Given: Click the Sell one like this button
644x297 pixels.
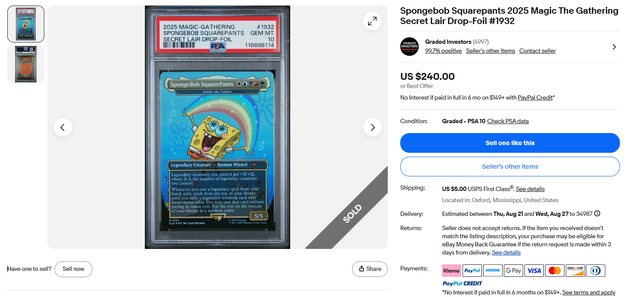Looking at the screenshot, I should (x=510, y=143).
